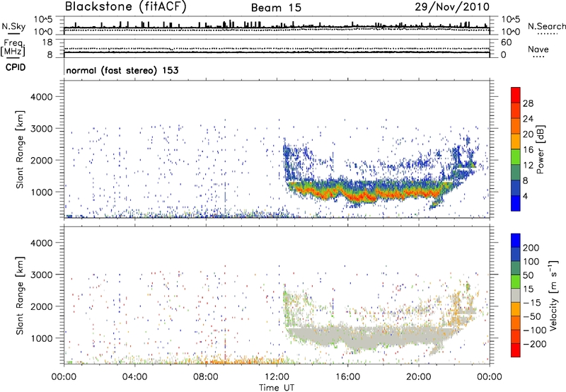Click the "16:00" time tick label

347,377
